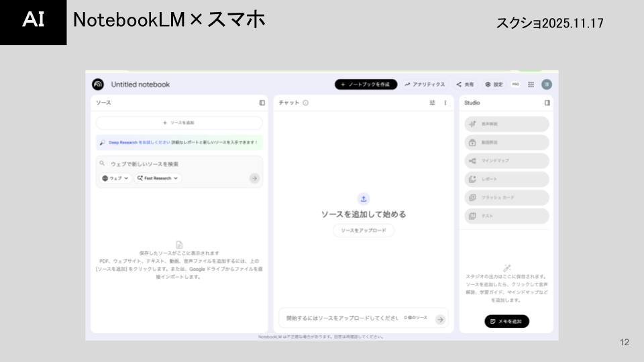Click the ウェブで新しいソースを検索 search field
Screen dimensions: 644x362
tap(178, 164)
